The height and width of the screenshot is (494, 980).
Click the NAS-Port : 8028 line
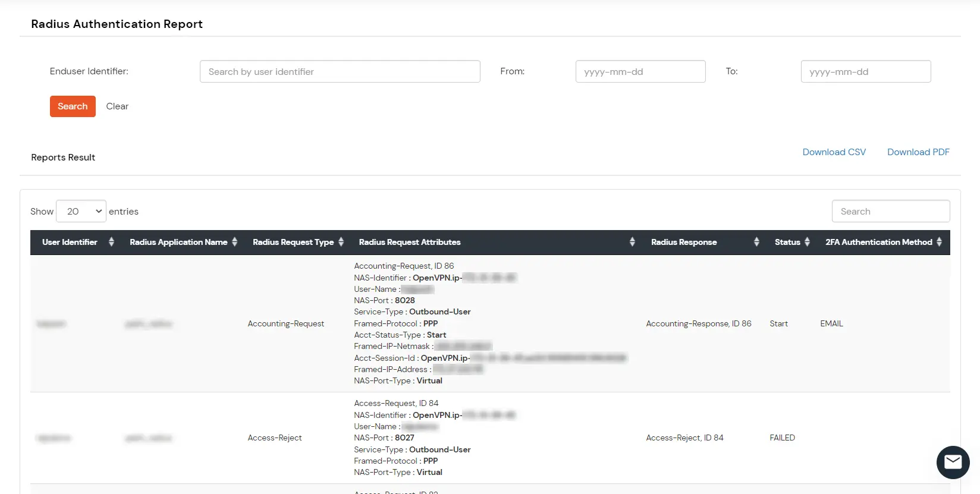pyautogui.click(x=384, y=300)
